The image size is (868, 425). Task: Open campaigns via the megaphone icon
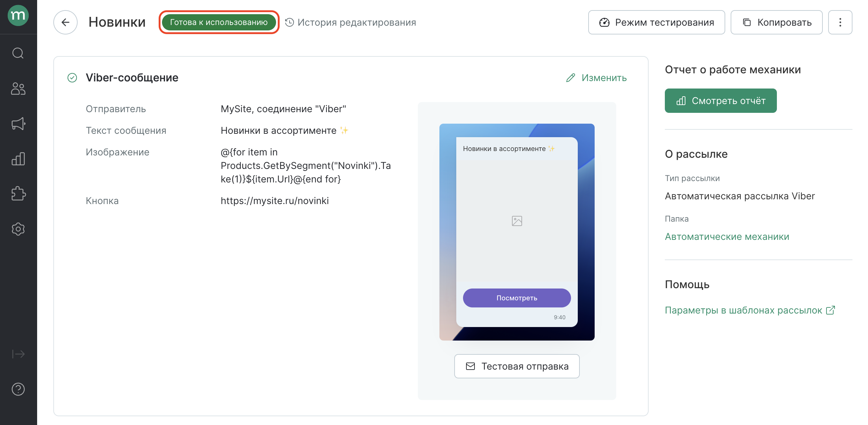point(18,124)
